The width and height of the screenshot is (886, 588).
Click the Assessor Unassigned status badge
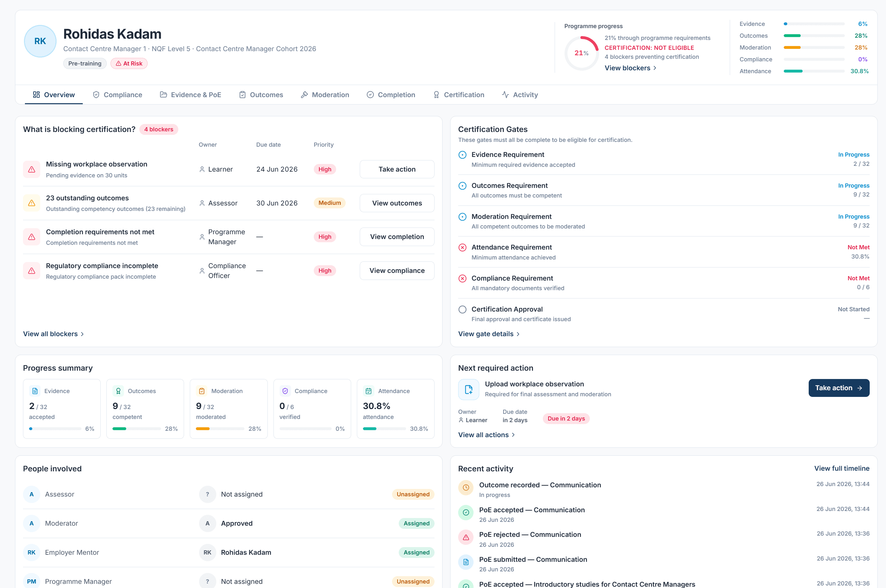[413, 494]
